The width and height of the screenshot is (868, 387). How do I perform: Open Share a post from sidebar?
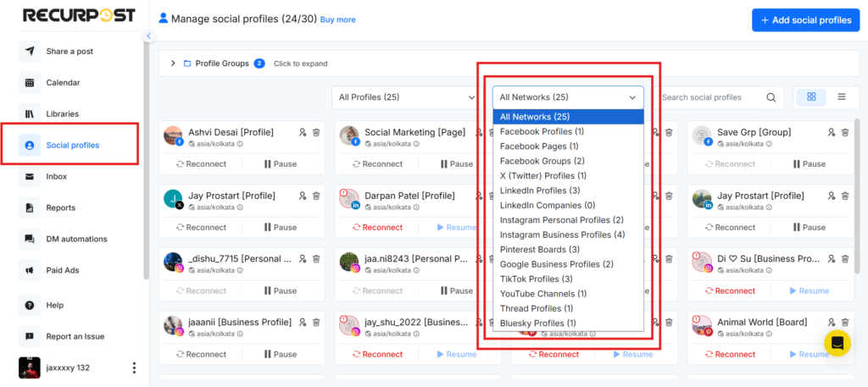70,52
